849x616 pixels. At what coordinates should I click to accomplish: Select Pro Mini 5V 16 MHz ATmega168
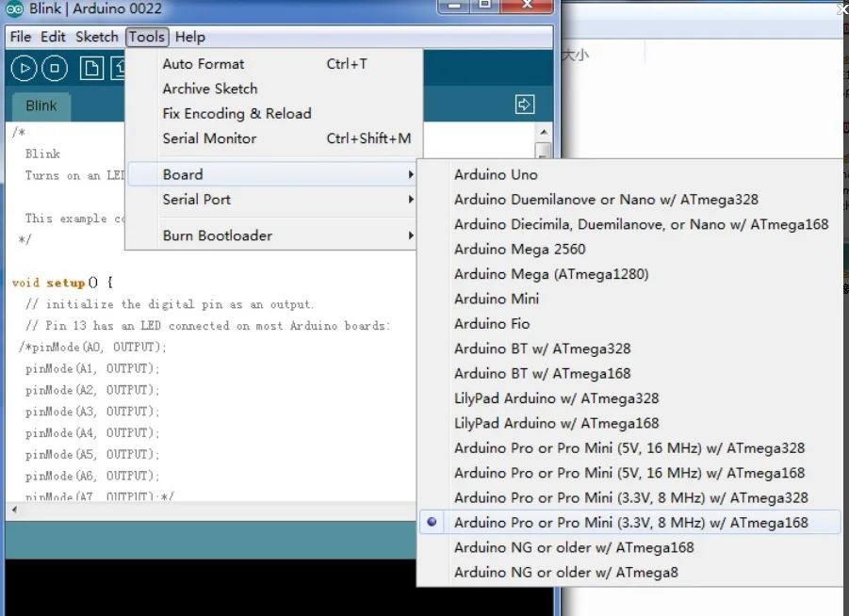click(631, 473)
